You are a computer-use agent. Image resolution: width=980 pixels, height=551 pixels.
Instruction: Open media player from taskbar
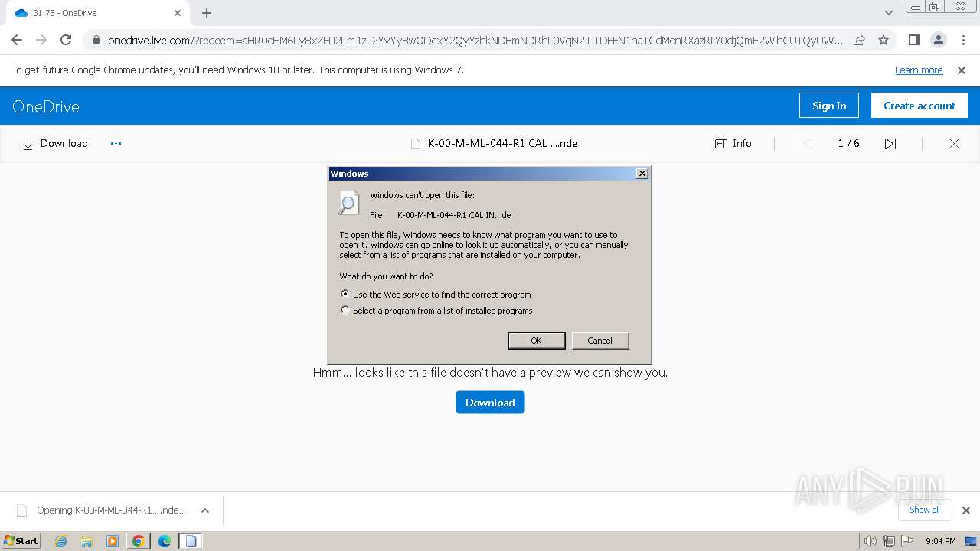pos(113,541)
